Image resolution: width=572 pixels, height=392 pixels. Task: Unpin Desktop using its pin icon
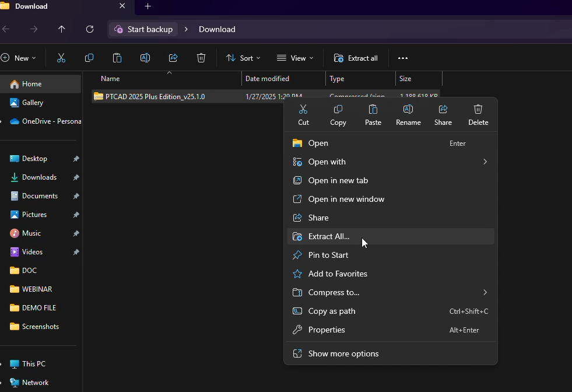point(76,159)
